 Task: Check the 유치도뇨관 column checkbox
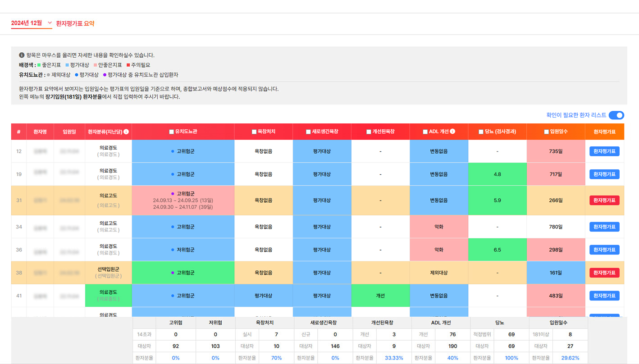[x=171, y=132]
